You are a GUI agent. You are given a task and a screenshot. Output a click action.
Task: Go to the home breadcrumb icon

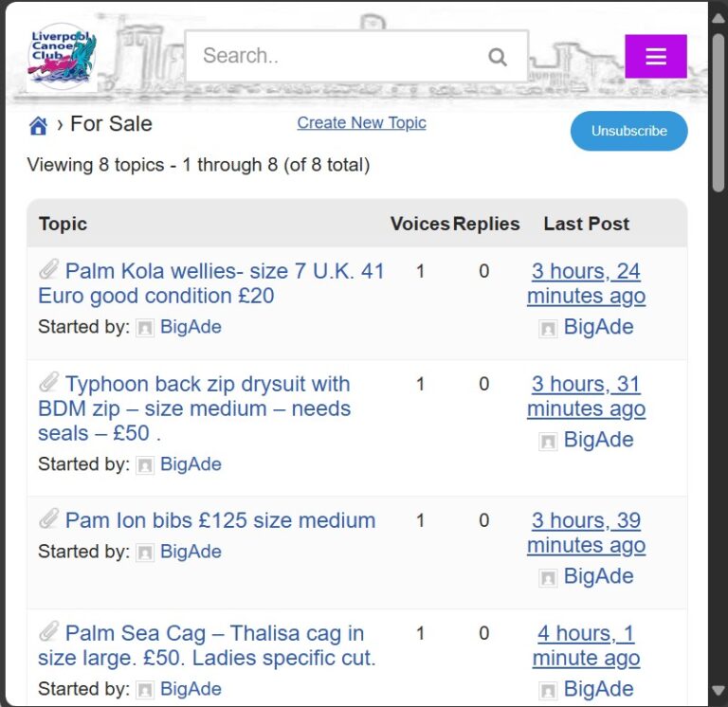pyautogui.click(x=38, y=125)
